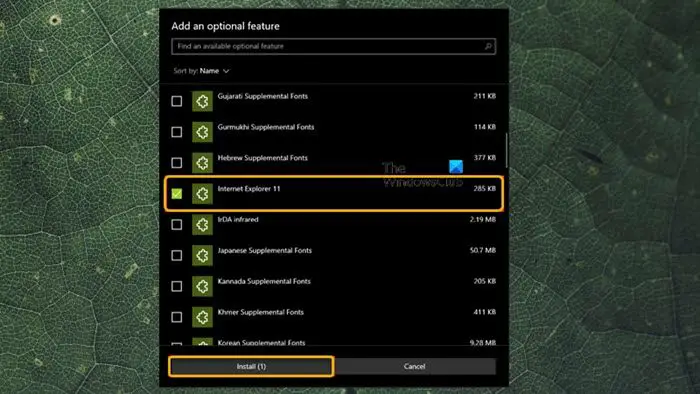Click the Khmer Supplemental Fonts feature icon
The height and width of the screenshot is (394, 700).
202,317
